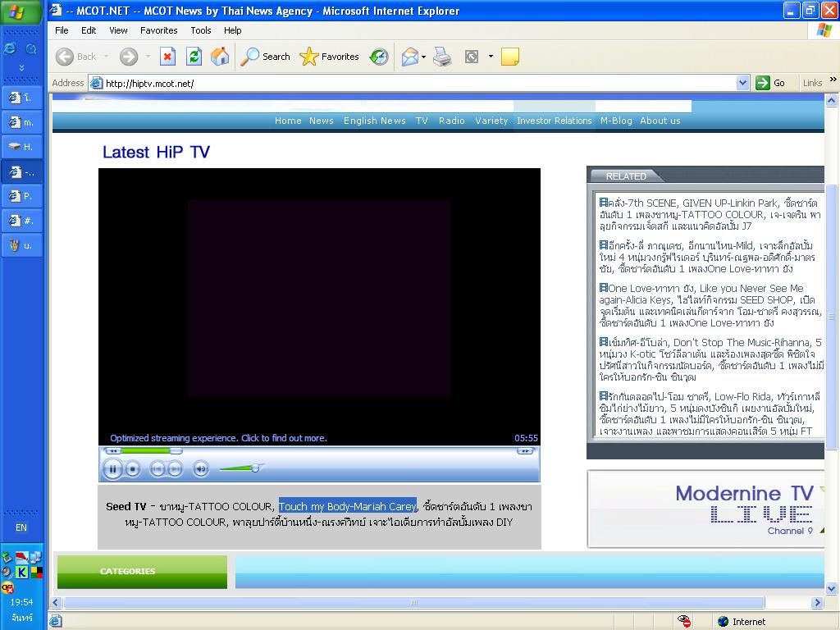Pause the video in the media player
840x630 pixels.
tap(112, 469)
